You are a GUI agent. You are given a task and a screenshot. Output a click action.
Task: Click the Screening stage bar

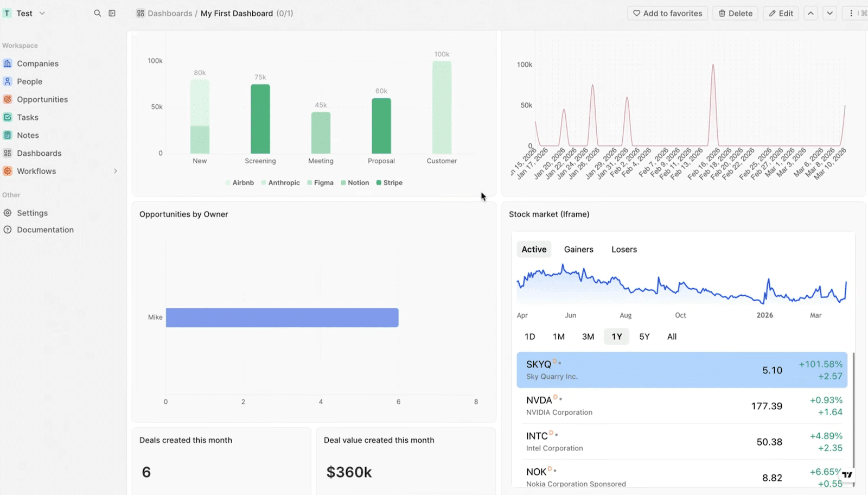(260, 119)
